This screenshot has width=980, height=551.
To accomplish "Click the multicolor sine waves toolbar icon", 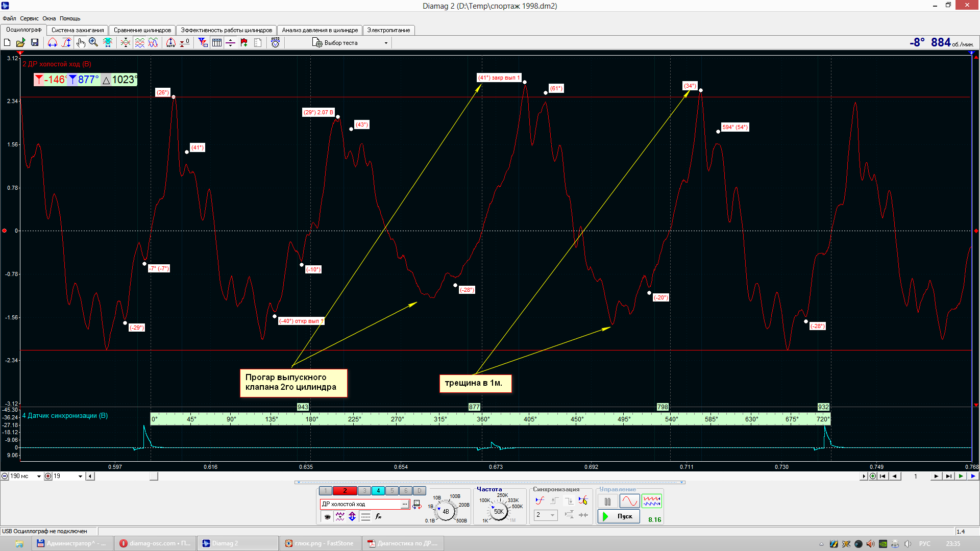I will click(x=153, y=43).
